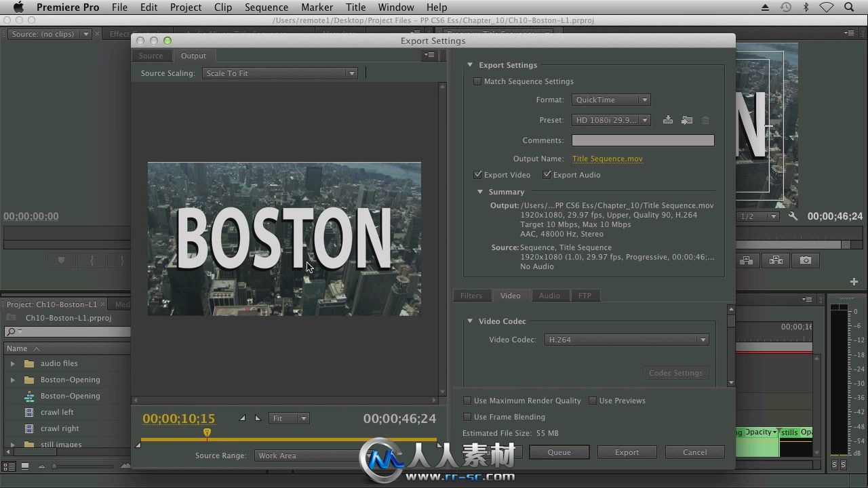868x488 pixels.
Task: Open the Clip menu
Action: pos(222,7)
